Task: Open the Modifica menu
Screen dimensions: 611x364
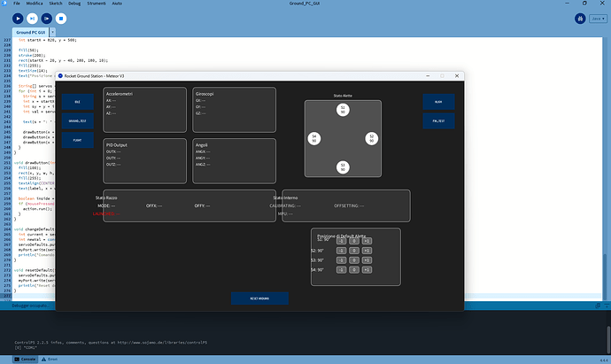Action: pyautogui.click(x=35, y=4)
